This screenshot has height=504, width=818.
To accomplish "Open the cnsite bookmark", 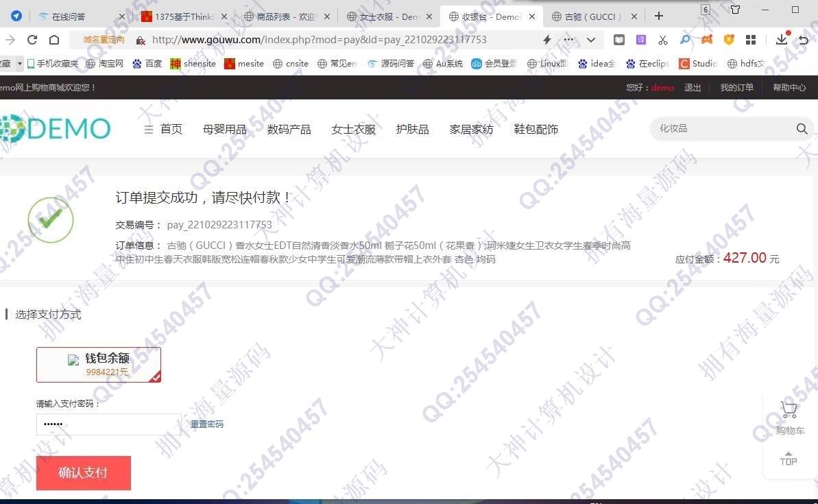I will [x=291, y=64].
